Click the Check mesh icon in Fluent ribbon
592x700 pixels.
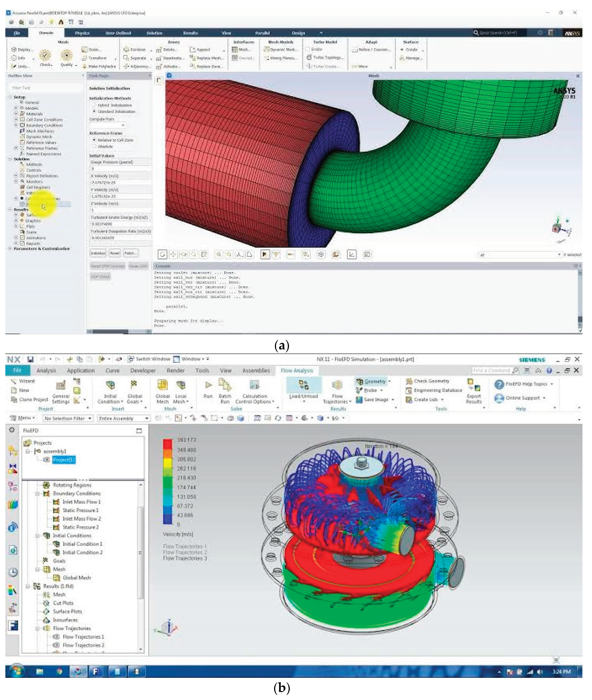pos(45,55)
